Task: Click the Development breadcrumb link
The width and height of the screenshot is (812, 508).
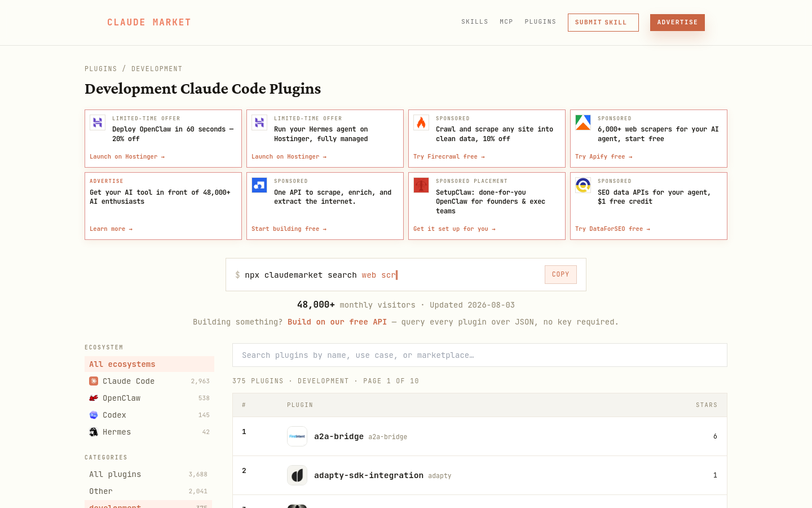Action: pos(157,69)
